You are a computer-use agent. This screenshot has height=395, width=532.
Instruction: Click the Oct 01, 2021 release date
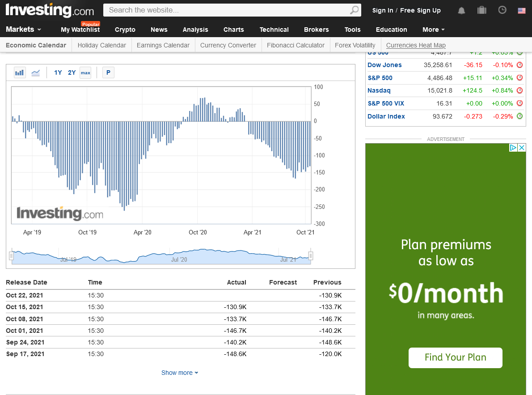pyautogui.click(x=25, y=331)
